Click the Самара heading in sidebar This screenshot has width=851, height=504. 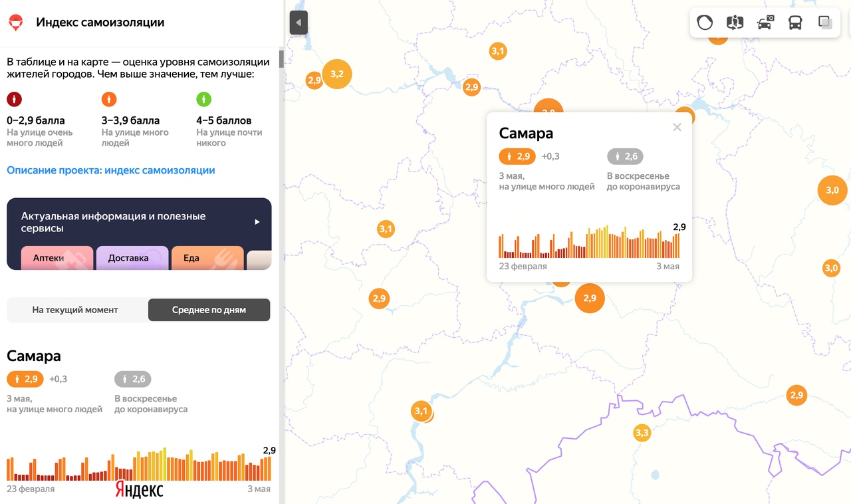(34, 356)
